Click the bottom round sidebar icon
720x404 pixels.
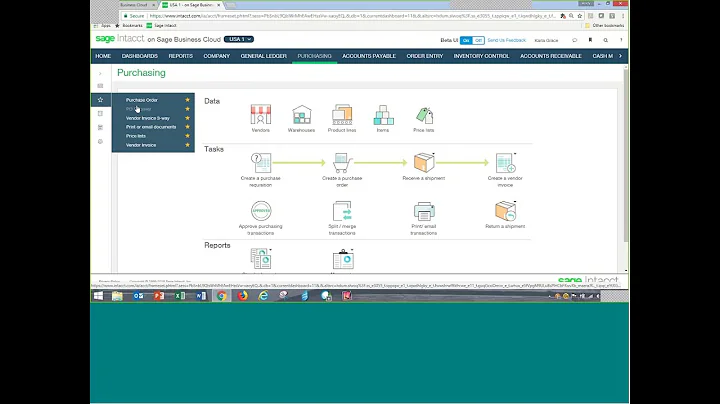click(101, 141)
